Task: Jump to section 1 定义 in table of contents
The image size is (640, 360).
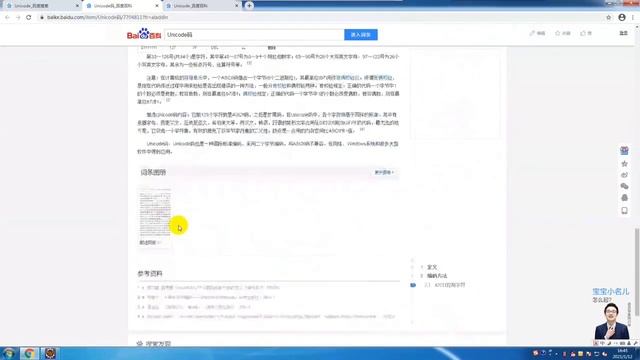Action: pyautogui.click(x=432, y=267)
